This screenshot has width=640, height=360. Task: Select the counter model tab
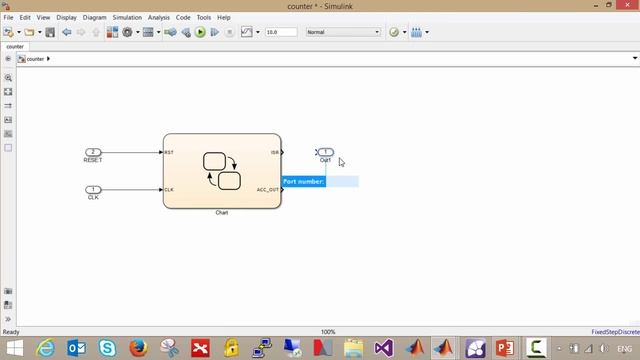[15, 47]
